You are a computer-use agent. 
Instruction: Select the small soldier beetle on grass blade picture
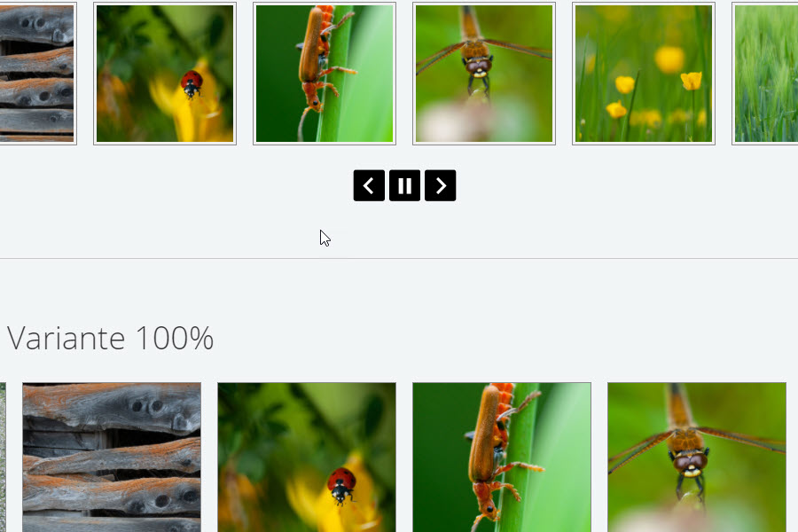[x=325, y=74]
